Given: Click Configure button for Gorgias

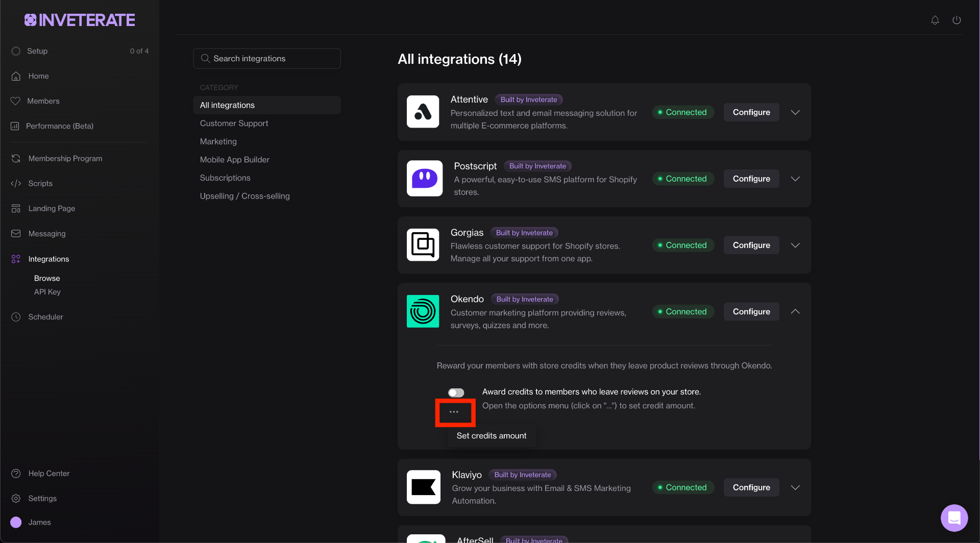Looking at the screenshot, I should 751,245.
